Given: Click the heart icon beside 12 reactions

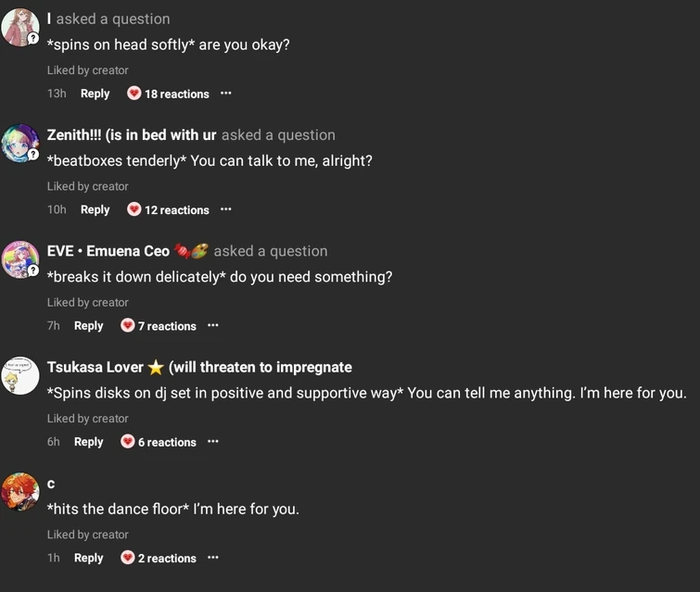Looking at the screenshot, I should pyautogui.click(x=134, y=209).
